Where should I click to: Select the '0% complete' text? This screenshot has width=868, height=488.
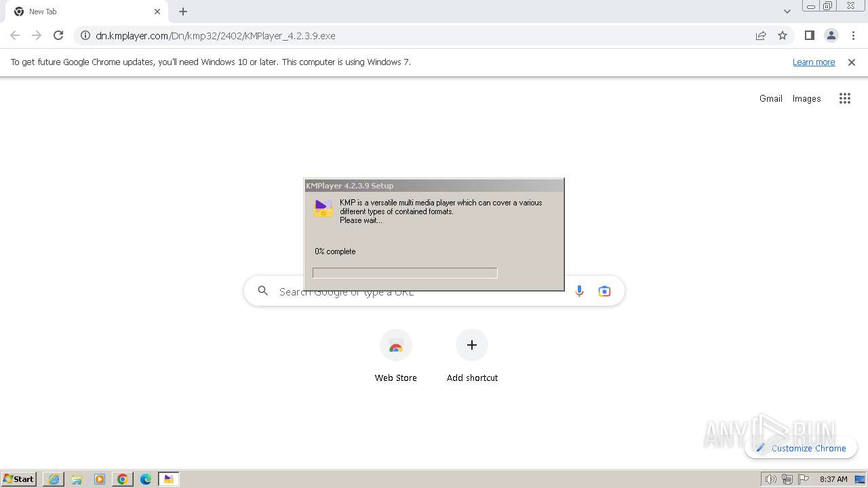tap(335, 251)
